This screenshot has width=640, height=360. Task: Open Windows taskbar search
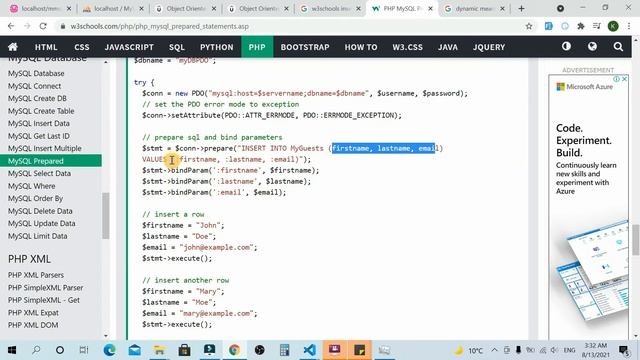(x=36, y=350)
